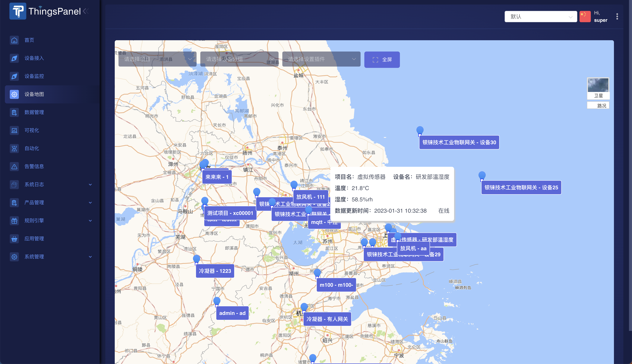Open 数据管理 menu item
Viewport: 632px width, 364px height.
pyautogui.click(x=34, y=112)
